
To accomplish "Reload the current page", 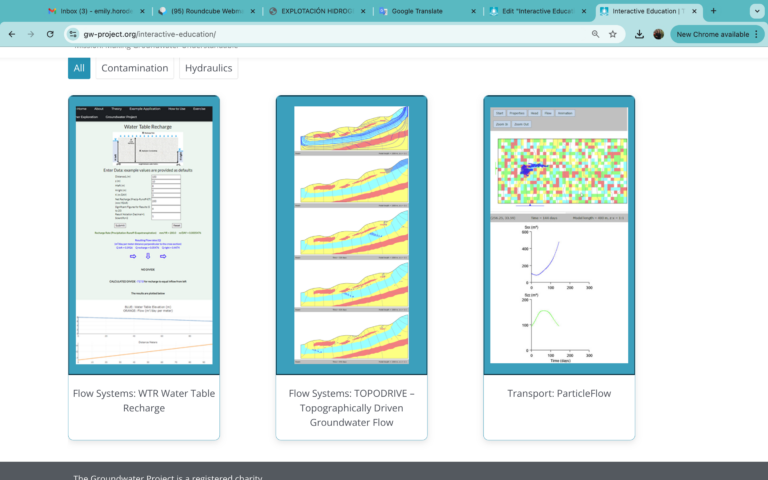I will 50,33.
